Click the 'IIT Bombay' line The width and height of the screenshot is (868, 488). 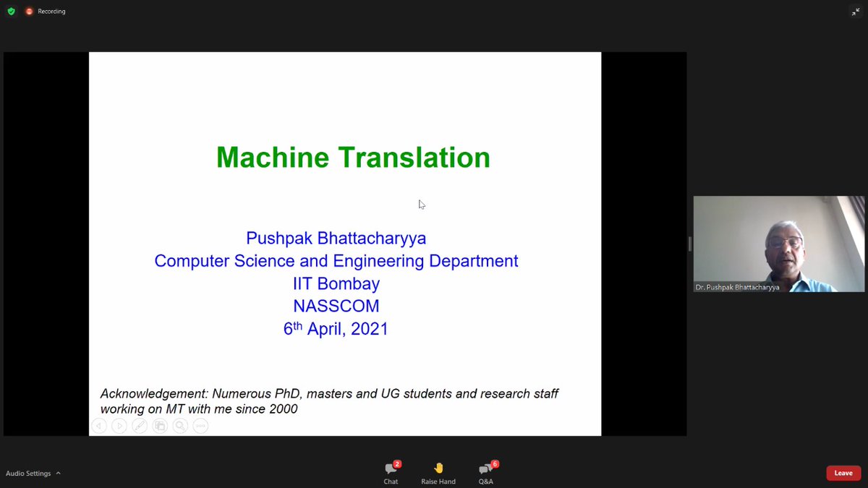336,283
